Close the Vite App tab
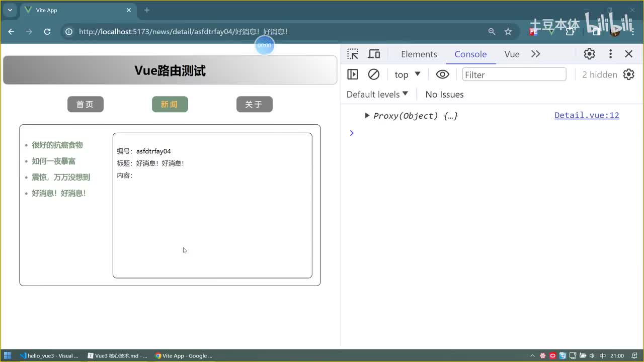 [x=129, y=10]
